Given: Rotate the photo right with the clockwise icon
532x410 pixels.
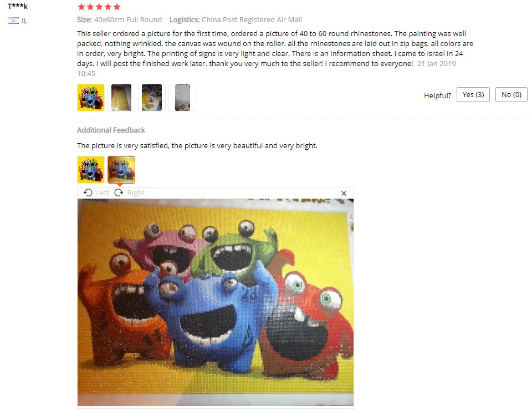Looking at the screenshot, I should 119,193.
